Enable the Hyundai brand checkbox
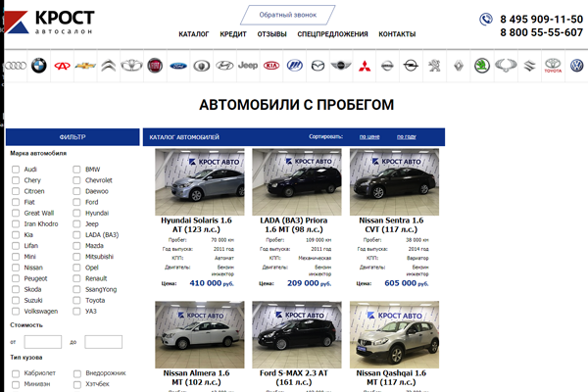The image size is (588, 392). [x=77, y=213]
